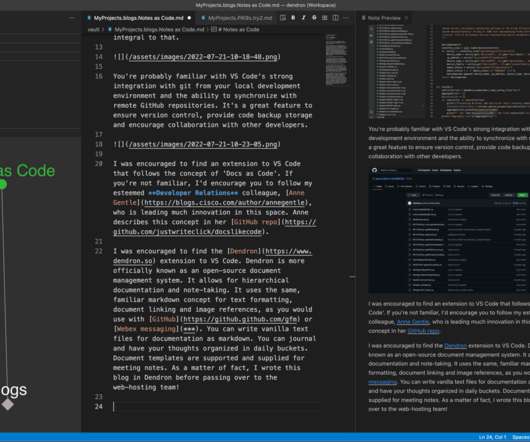Follow the blogs.cisco.com/author/annegentle URL in editor
The image size is (530, 442).
pos(224,202)
